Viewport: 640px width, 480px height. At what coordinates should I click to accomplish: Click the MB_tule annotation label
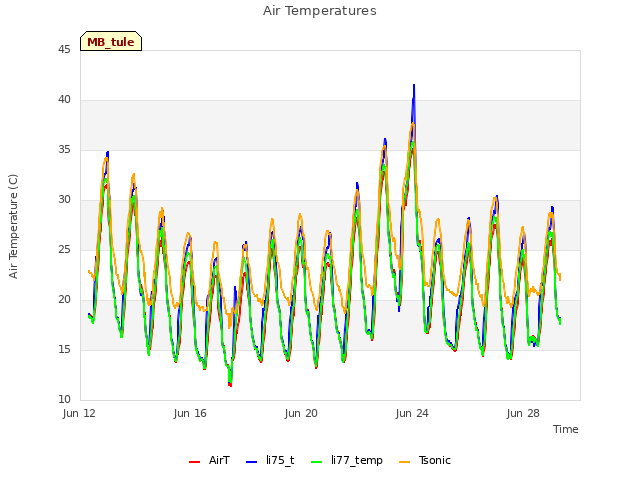[x=111, y=41]
